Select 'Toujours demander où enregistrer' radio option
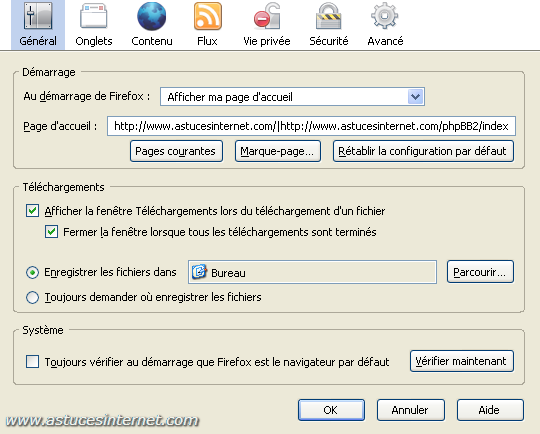 click(x=32, y=297)
